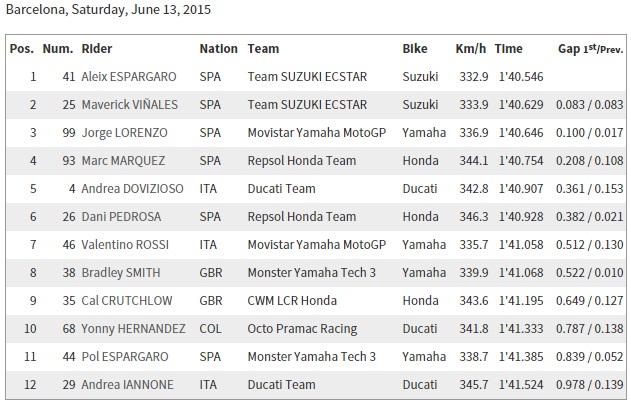
Task: Click Marc MARQUEZ in the table
Action: click(x=123, y=161)
